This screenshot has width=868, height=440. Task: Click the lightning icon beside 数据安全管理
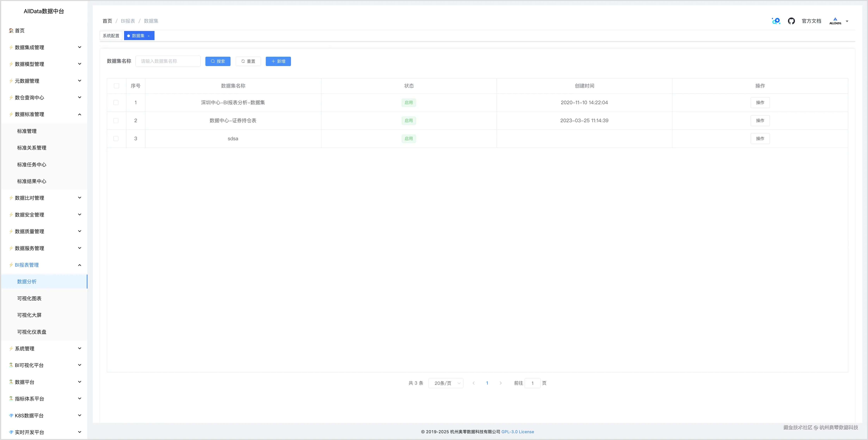click(11, 214)
